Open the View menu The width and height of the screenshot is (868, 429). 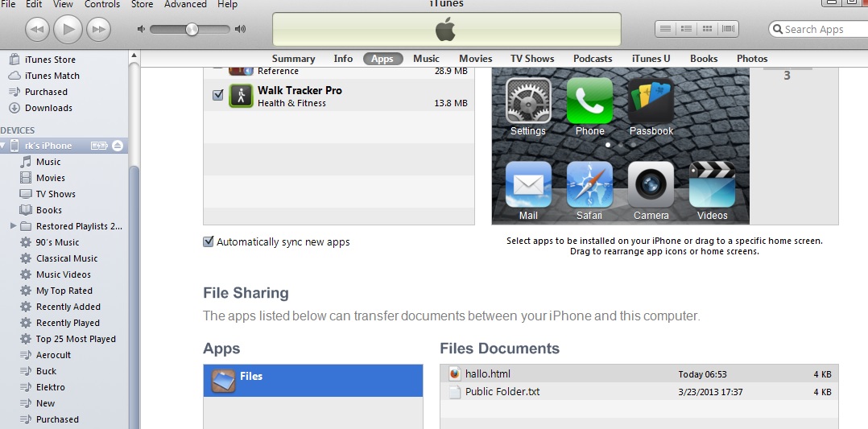coord(63,5)
